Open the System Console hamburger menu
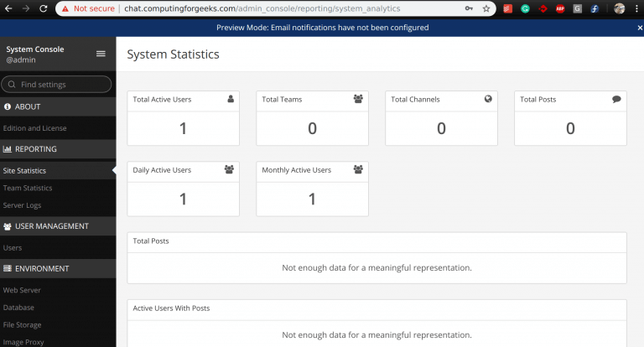Screen dimensions: 644x347 pos(101,54)
